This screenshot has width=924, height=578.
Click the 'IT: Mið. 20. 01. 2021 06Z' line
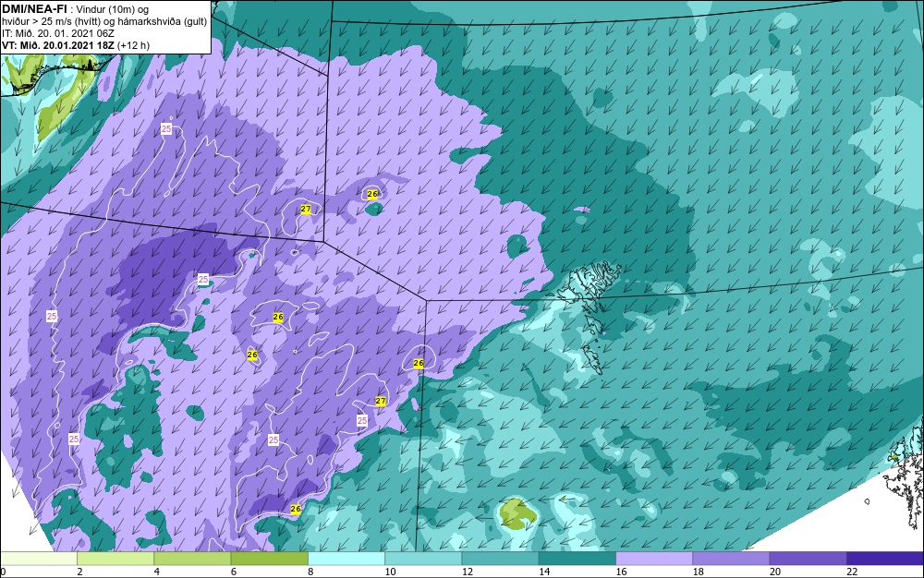[x=56, y=33]
